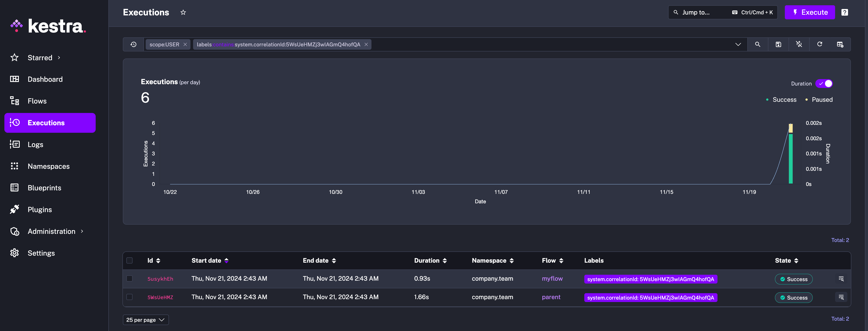Open the myflow flow link
Image resolution: width=868 pixels, height=331 pixels.
tap(552, 278)
